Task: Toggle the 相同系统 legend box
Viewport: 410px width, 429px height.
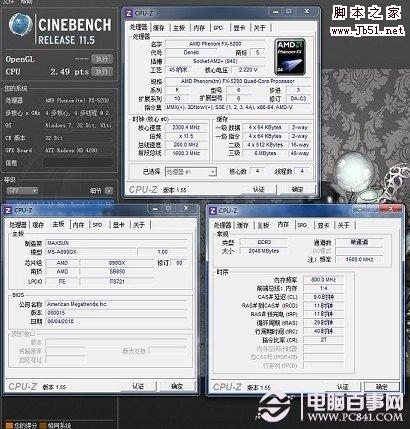Action: (x=42, y=426)
